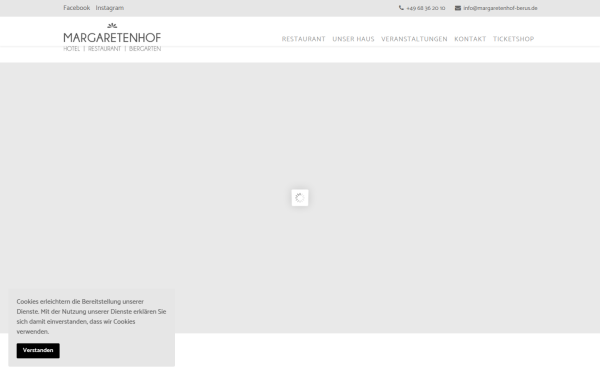Image resolution: width=600 pixels, height=375 pixels.
Task: Open the Facebook link
Action: tap(77, 8)
